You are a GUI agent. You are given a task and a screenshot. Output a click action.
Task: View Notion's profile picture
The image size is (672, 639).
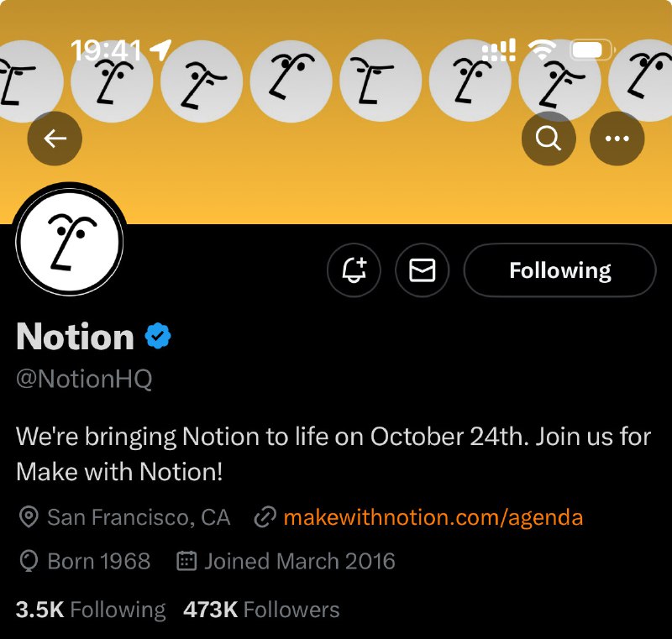(70, 243)
